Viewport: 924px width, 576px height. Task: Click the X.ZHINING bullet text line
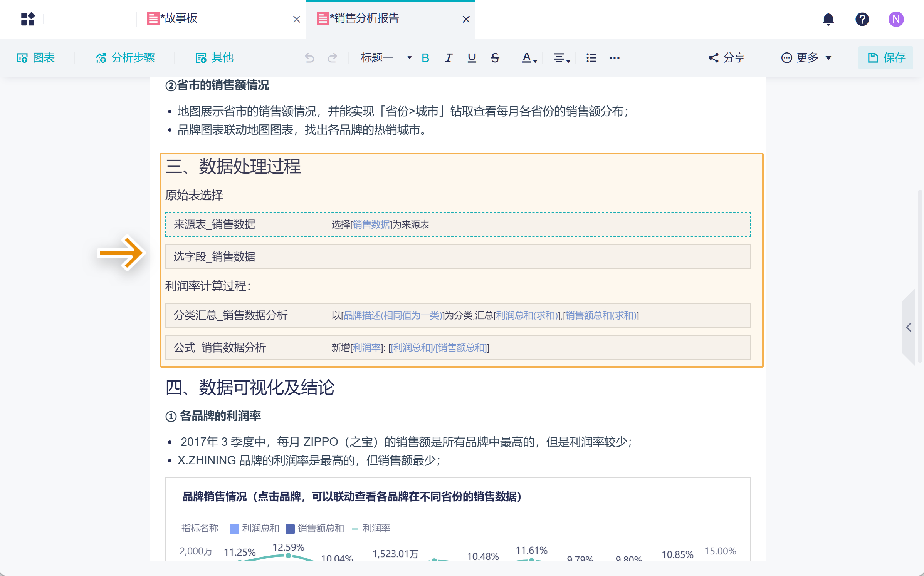tap(309, 460)
